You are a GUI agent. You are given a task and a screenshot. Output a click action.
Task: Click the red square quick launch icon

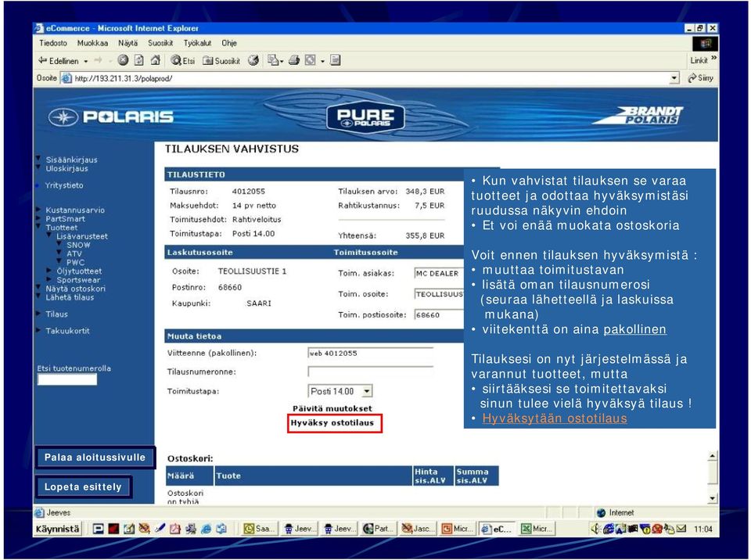[x=113, y=529]
